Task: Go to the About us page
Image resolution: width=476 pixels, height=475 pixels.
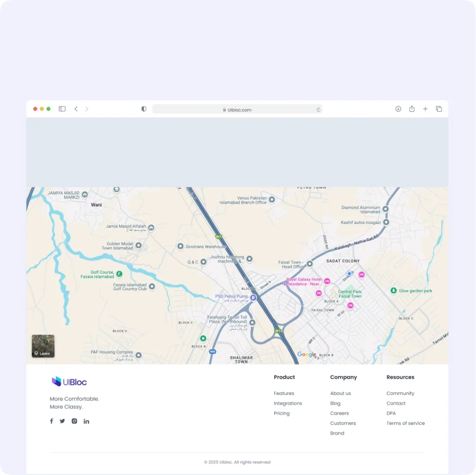Action: point(340,394)
